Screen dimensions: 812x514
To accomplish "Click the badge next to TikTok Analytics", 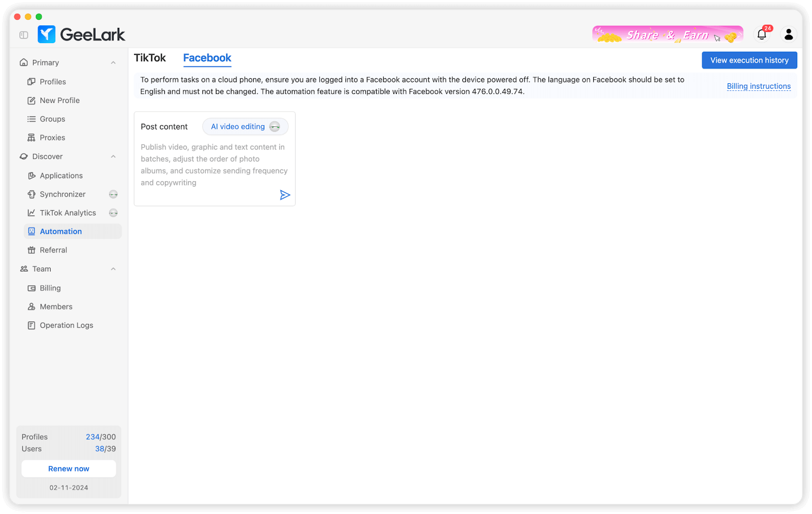I will (x=113, y=213).
